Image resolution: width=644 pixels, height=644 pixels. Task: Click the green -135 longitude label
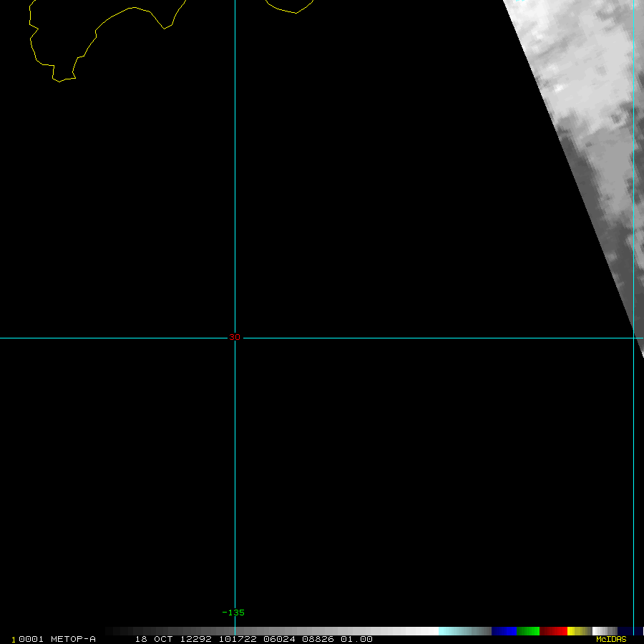pyautogui.click(x=233, y=613)
